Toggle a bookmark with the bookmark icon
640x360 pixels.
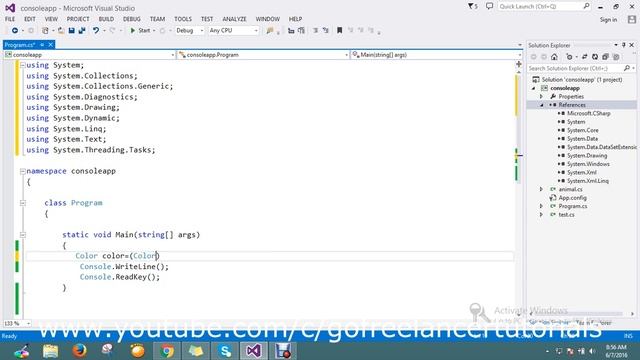tap(340, 31)
